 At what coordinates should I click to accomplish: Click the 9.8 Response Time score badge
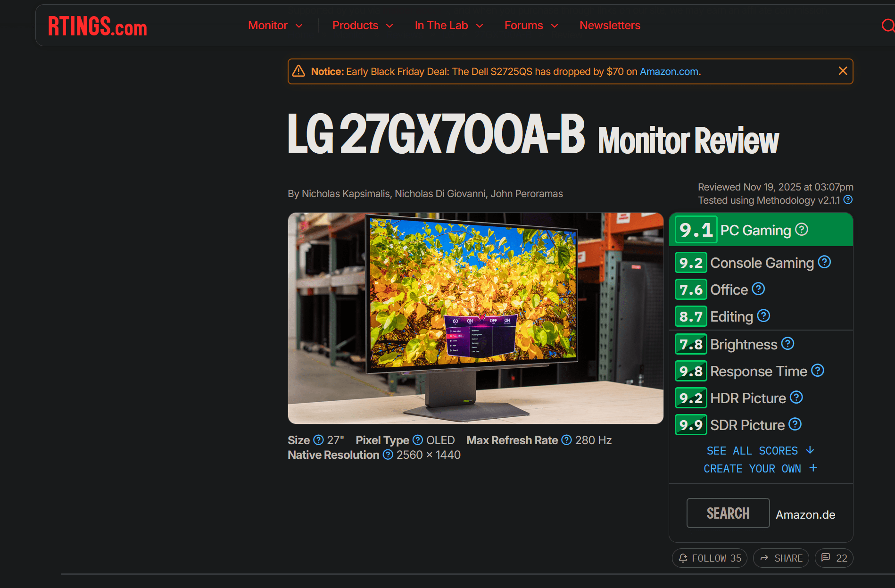pyautogui.click(x=691, y=371)
